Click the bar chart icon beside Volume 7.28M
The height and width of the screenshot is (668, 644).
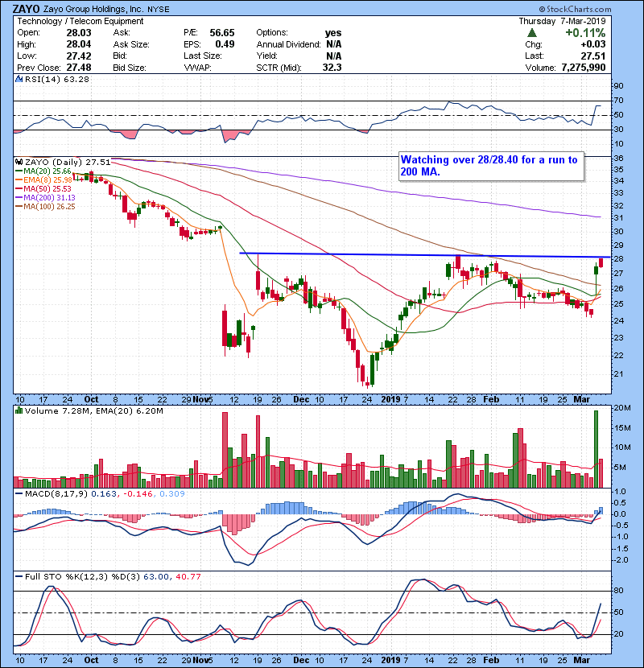[19, 410]
